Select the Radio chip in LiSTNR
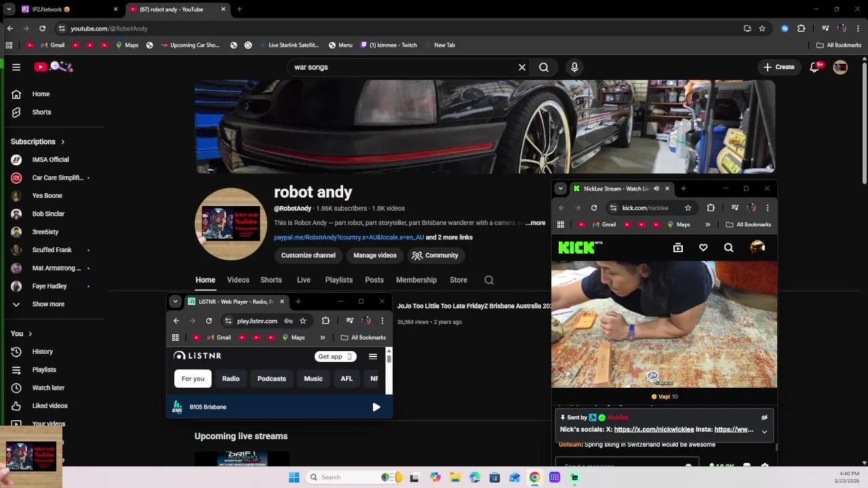868x488 pixels. 231,379
